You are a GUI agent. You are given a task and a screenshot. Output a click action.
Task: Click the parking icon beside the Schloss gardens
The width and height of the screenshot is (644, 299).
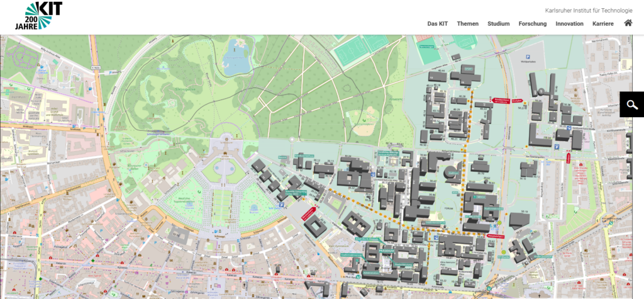coord(281,205)
